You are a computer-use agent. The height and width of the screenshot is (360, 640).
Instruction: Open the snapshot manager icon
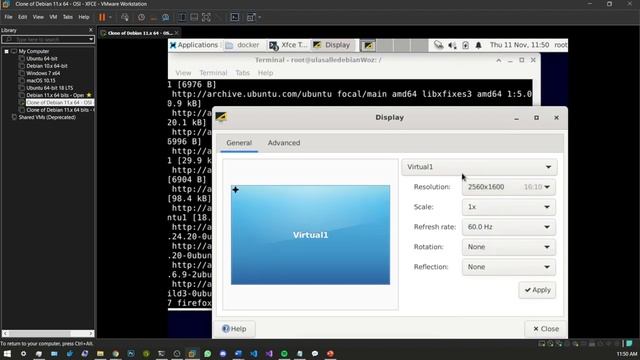coord(166,17)
